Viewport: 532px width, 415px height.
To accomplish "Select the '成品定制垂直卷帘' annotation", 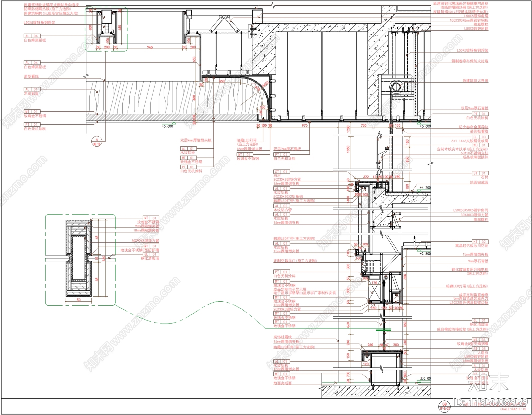I will [x=473, y=295].
